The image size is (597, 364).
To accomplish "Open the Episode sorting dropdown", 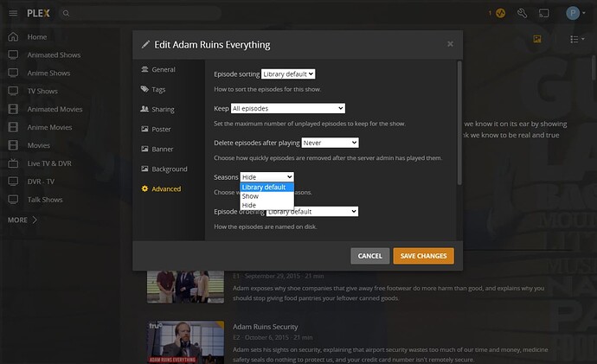I will coord(288,74).
